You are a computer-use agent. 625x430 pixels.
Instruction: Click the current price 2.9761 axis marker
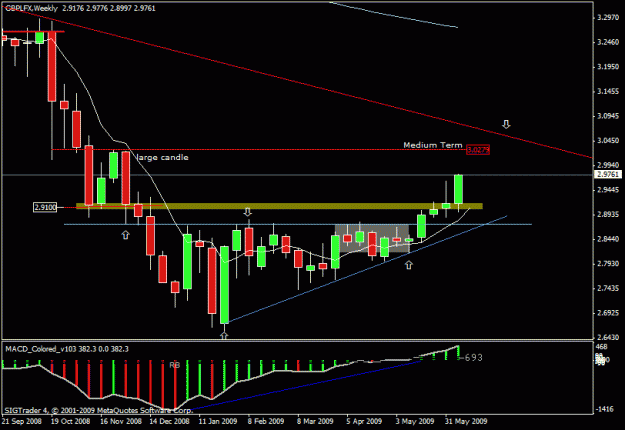click(608, 175)
